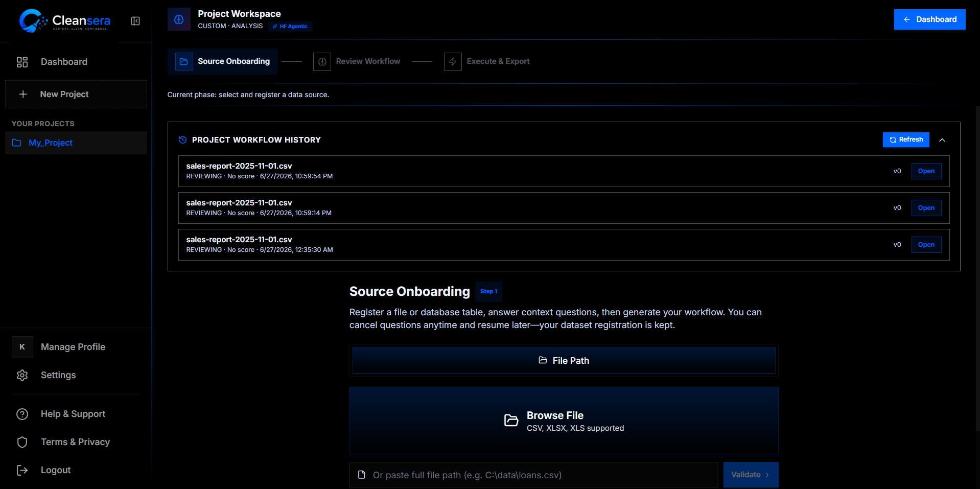Click the Source Onboarding folder icon
This screenshot has height=489, width=980.
[x=184, y=61]
